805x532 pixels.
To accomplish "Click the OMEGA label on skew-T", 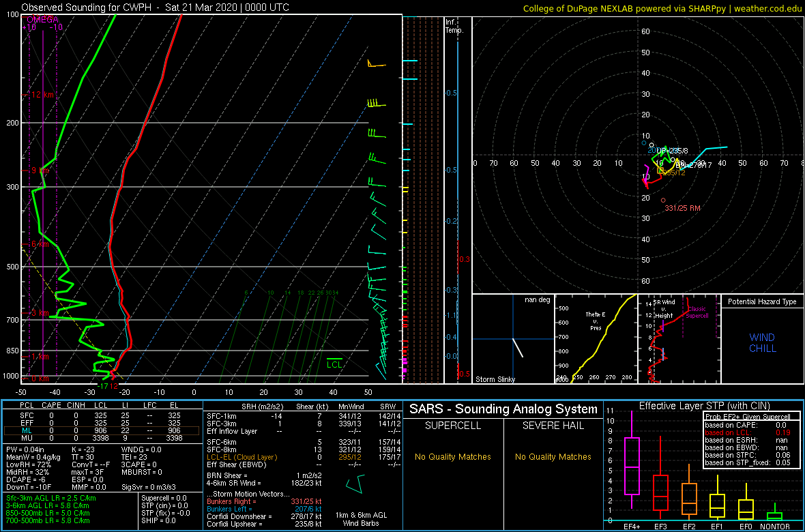I will 42,20.
